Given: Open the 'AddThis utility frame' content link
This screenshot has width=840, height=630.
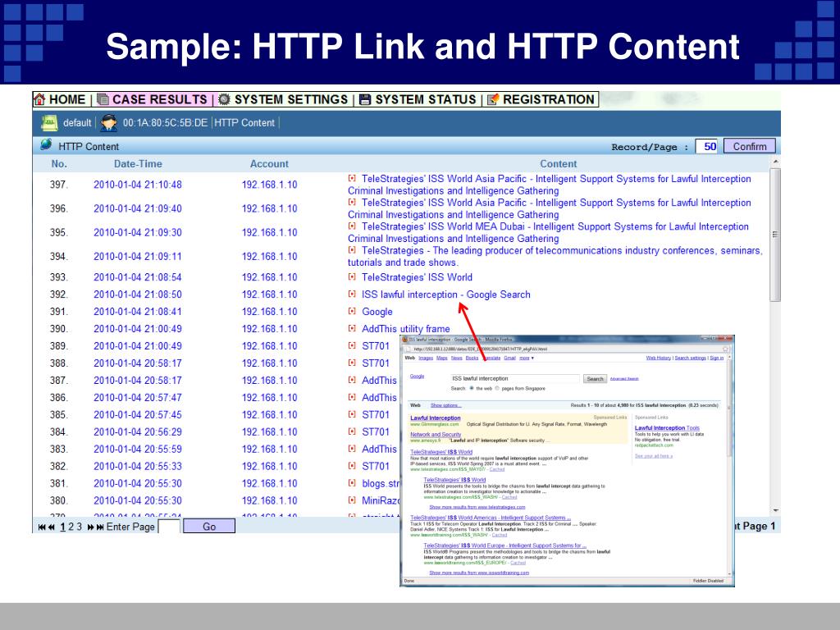Looking at the screenshot, I should (405, 329).
